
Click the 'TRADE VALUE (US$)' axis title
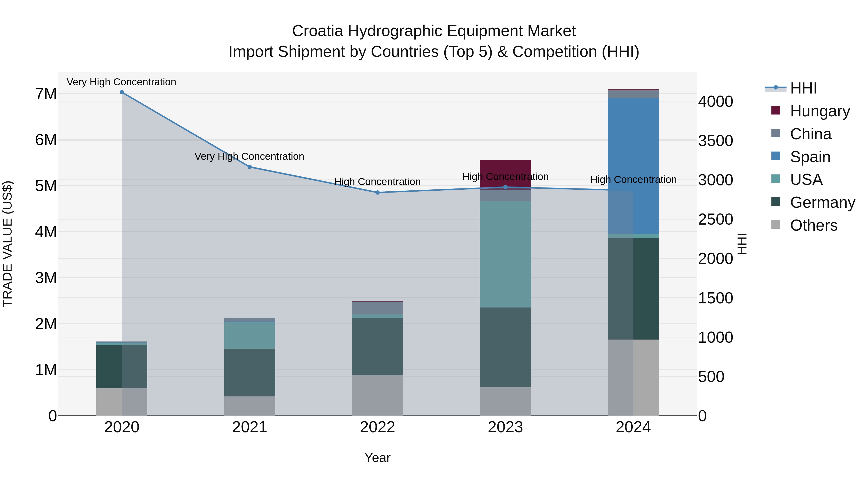click(7, 244)
